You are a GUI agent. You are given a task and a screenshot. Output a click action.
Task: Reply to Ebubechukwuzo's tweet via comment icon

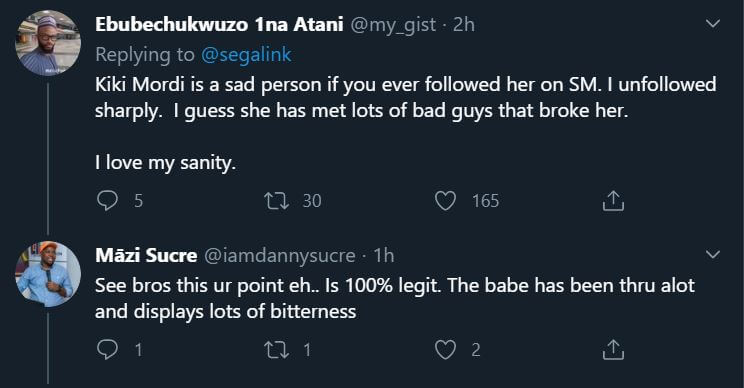(x=107, y=201)
